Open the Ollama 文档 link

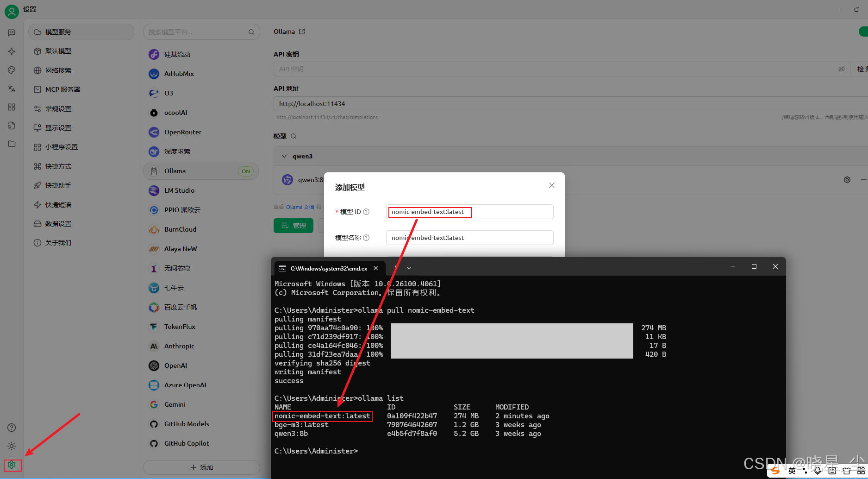pos(300,207)
